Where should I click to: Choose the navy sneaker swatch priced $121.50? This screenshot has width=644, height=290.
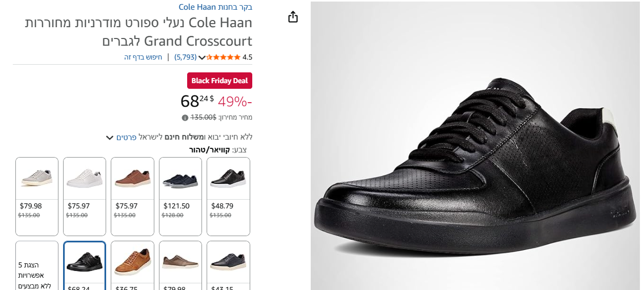tap(180, 196)
